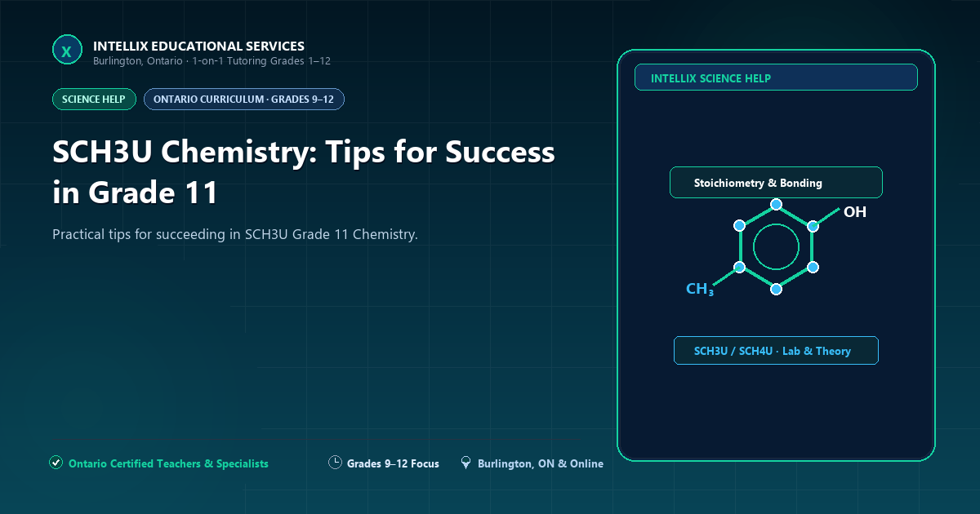Click the clock icon beside Grades 9–12 Focus

335,463
